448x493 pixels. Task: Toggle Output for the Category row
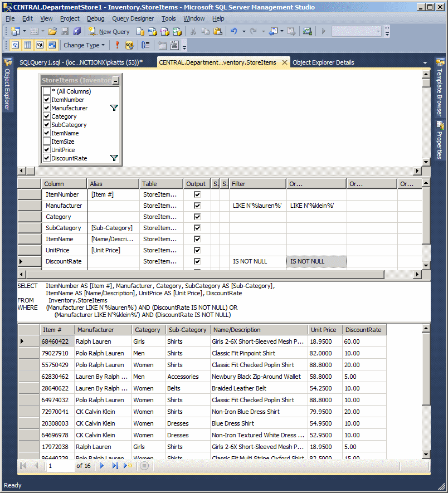(197, 217)
